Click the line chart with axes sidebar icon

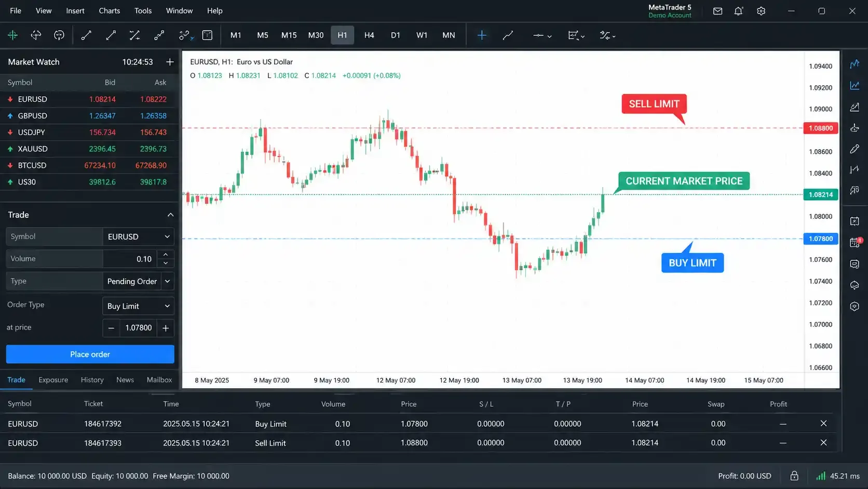pyautogui.click(x=855, y=85)
